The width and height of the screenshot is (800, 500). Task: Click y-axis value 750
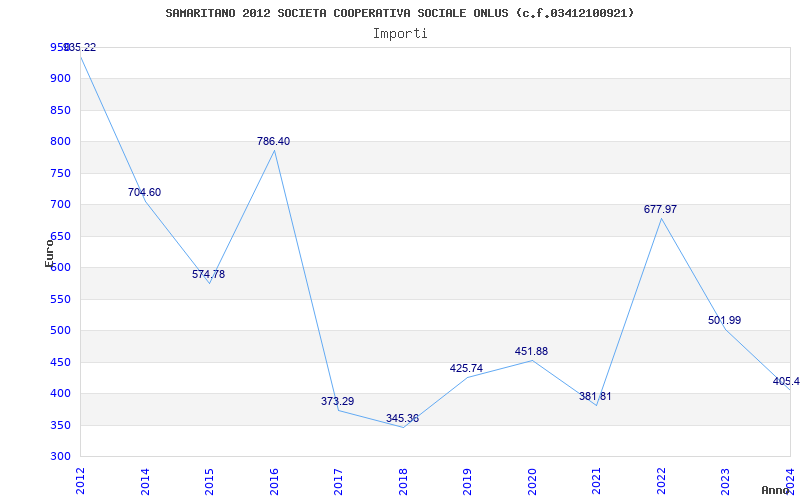click(60, 173)
